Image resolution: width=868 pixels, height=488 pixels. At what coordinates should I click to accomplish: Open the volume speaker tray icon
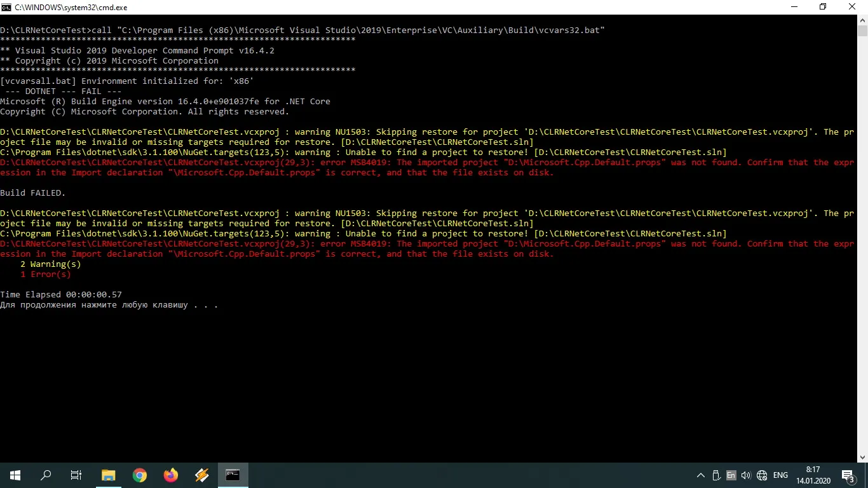(x=746, y=475)
